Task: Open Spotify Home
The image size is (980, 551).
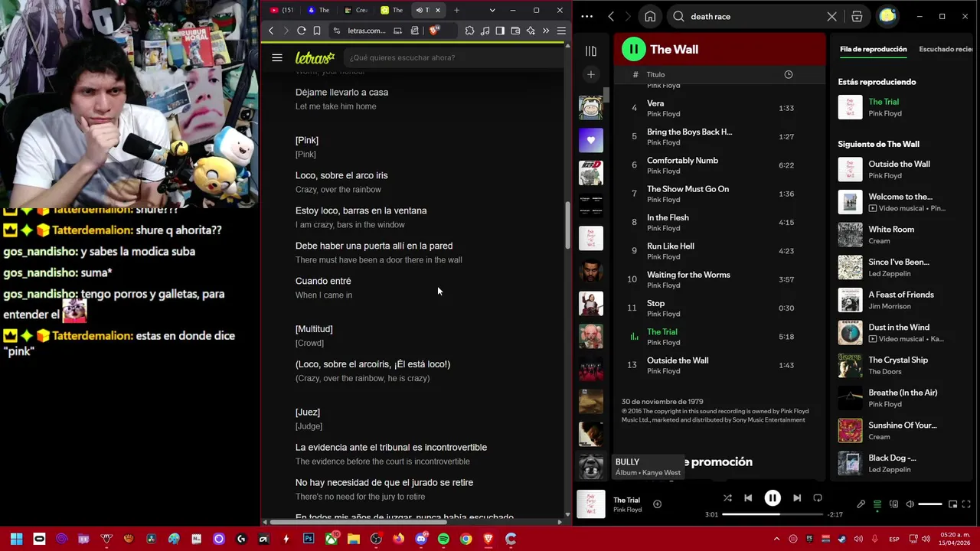Action: [650, 17]
